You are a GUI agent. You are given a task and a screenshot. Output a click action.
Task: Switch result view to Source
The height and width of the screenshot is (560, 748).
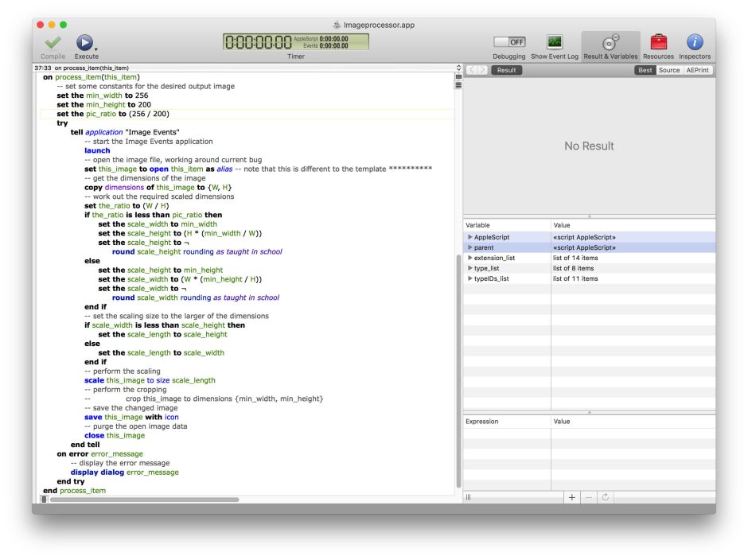point(669,70)
